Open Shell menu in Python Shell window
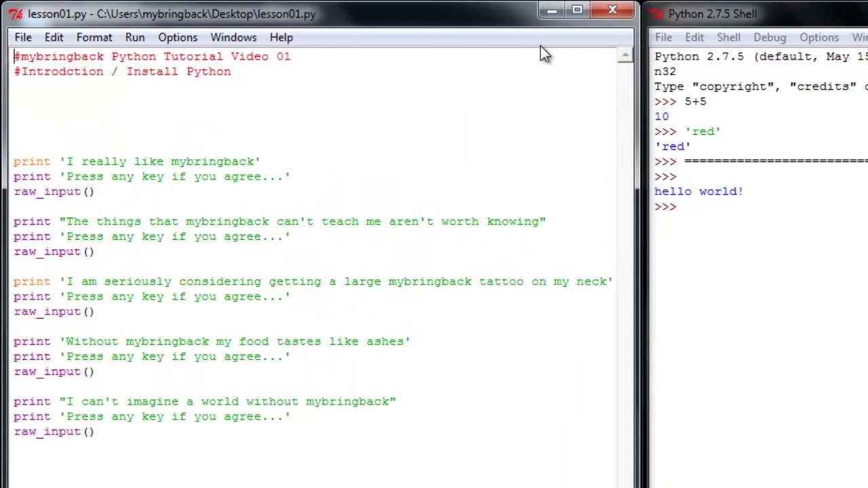Viewport: 868px width, 488px height. coord(729,37)
